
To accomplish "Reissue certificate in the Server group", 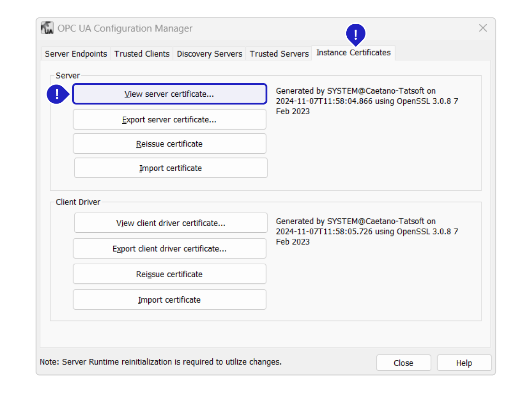I will [169, 144].
